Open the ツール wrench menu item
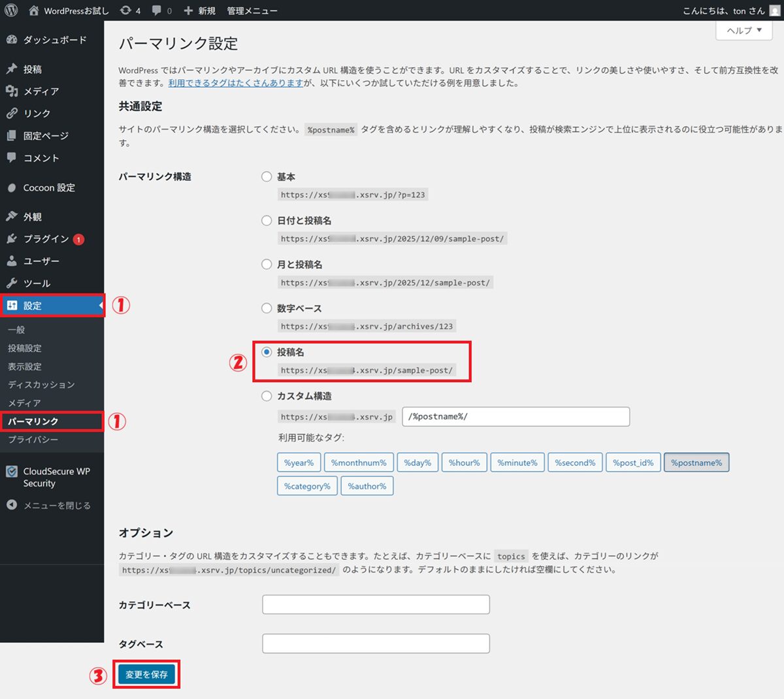 [37, 284]
